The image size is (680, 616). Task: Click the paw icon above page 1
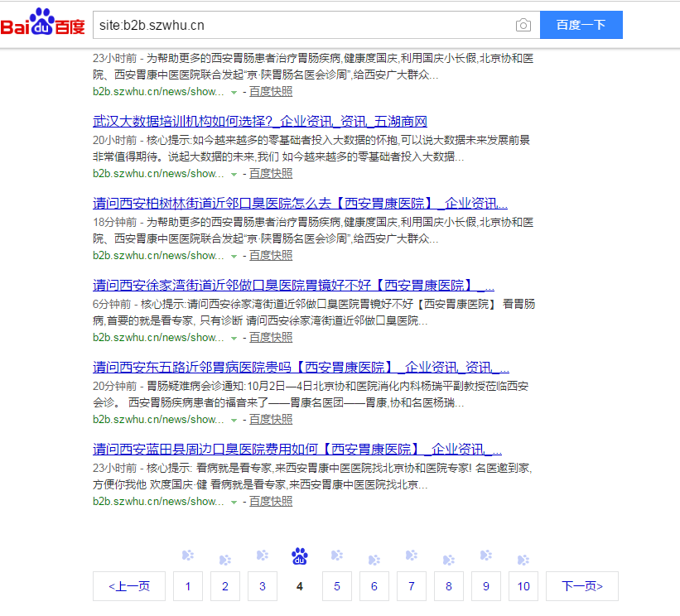click(188, 556)
